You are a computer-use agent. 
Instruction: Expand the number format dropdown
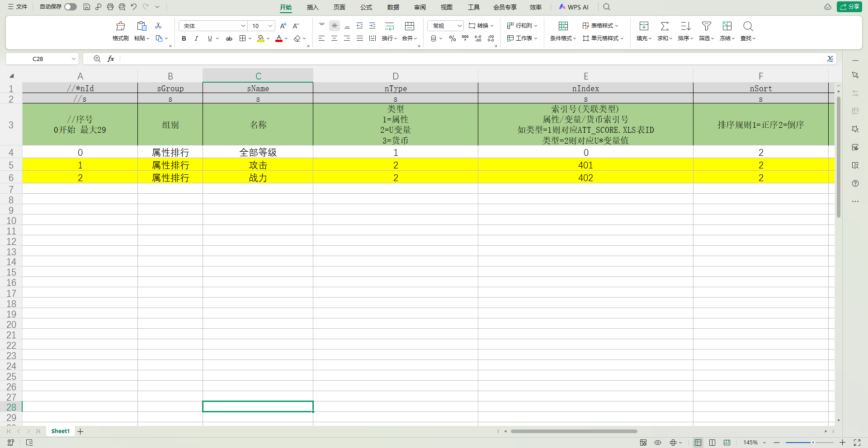(x=459, y=26)
